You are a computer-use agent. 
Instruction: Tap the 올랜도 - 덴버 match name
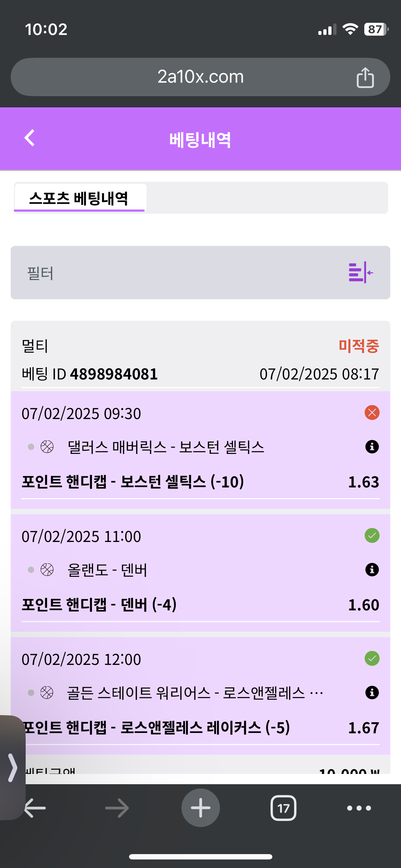107,570
